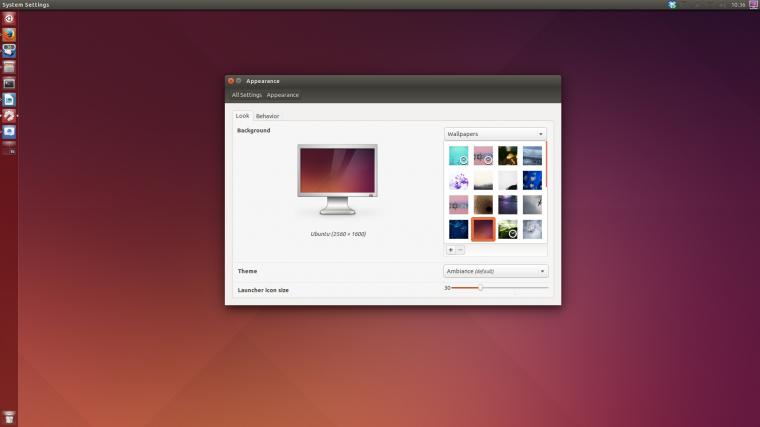Launch Firefox from the launcher
Viewport: 760px width, 427px height.
[9, 35]
